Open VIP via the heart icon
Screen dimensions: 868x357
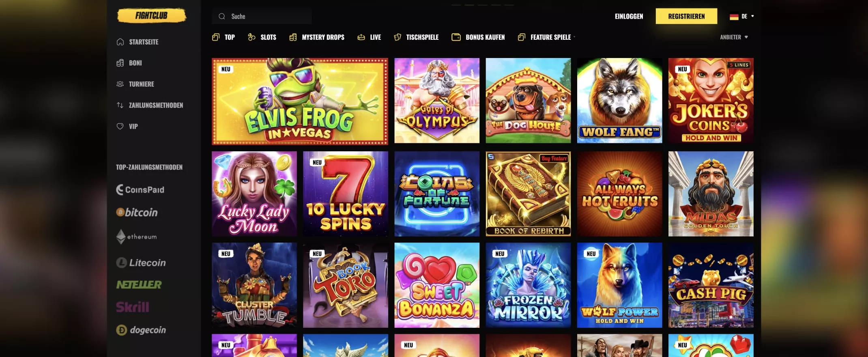[x=120, y=126]
